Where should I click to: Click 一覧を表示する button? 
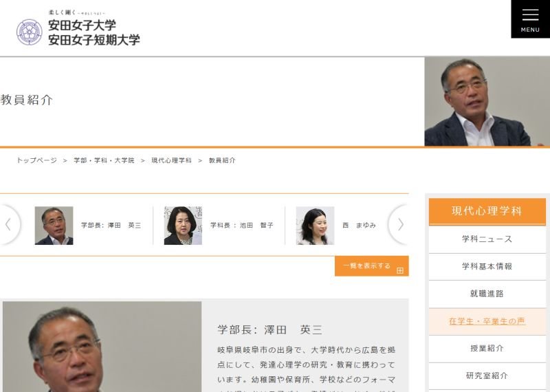click(372, 266)
